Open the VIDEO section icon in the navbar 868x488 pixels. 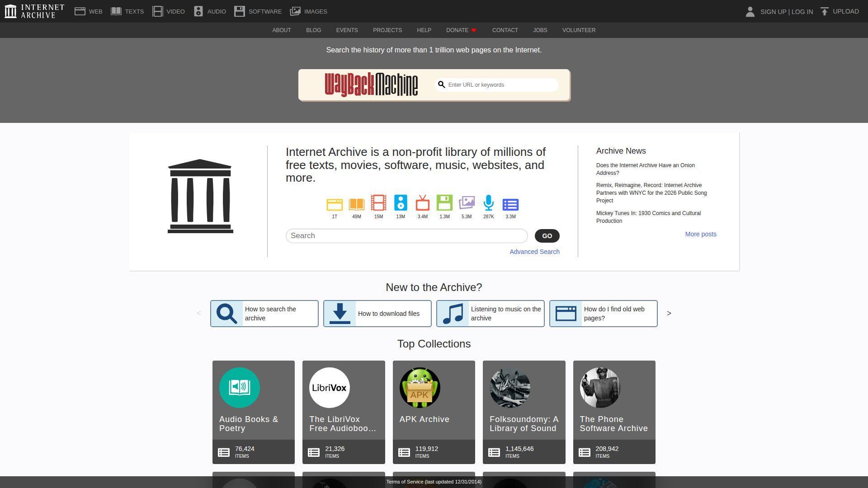point(157,11)
